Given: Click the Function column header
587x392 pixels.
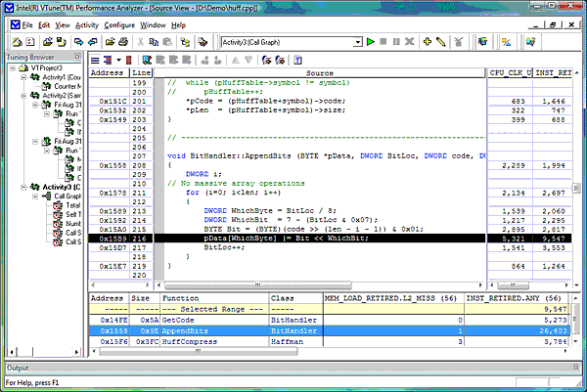Looking at the screenshot, I should [180, 296].
